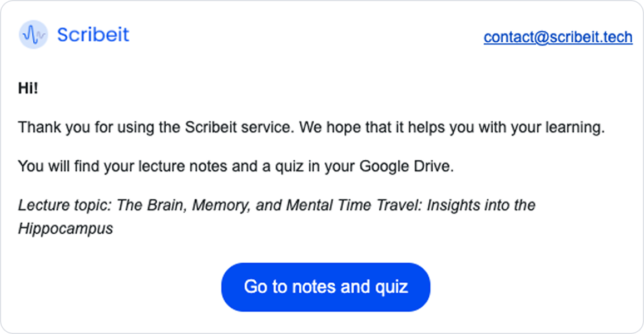This screenshot has height=334, width=644.
Task: Click the words Scribeit service in the paragraph
Action: (240, 128)
